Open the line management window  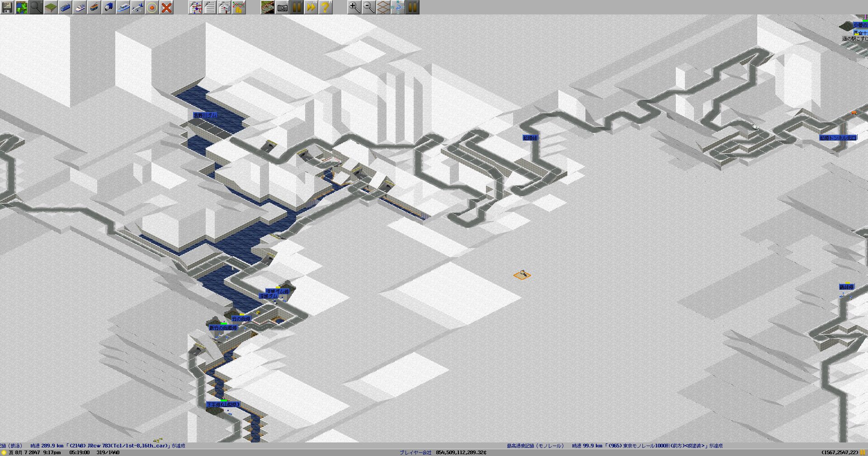195,7
